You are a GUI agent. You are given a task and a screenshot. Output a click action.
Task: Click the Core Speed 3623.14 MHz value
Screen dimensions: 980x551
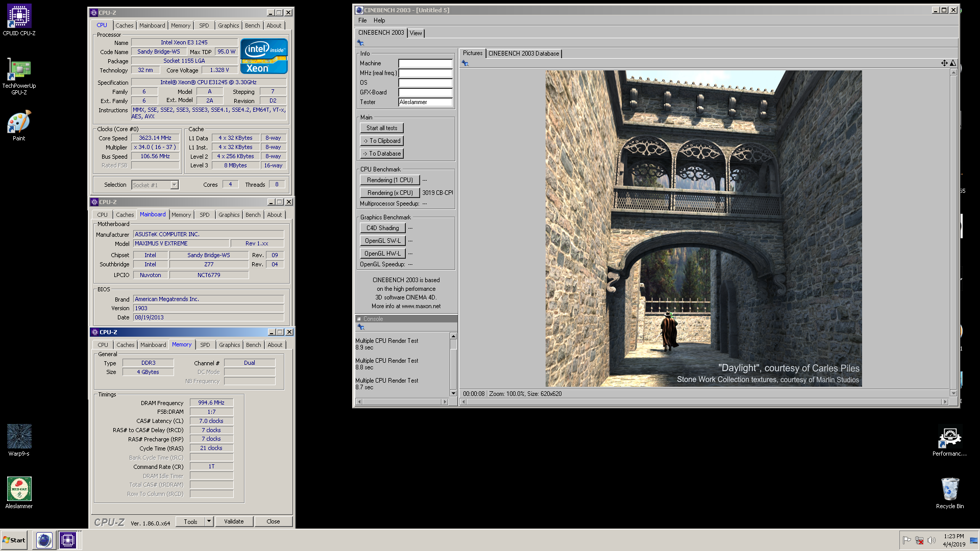click(155, 138)
